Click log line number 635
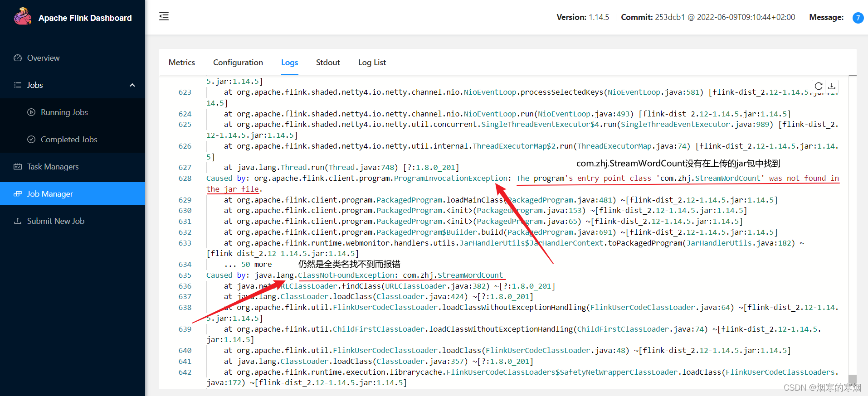Screen dimensions: 868x396 click(185, 275)
